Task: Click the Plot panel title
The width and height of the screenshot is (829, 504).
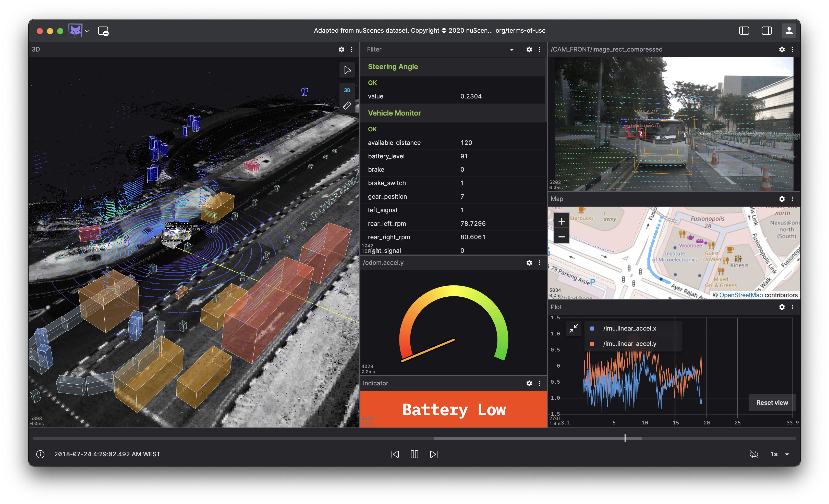Action: 556,307
